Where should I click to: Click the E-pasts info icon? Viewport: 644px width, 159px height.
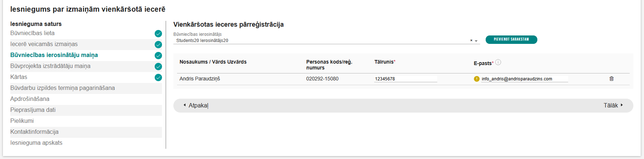pyautogui.click(x=498, y=62)
